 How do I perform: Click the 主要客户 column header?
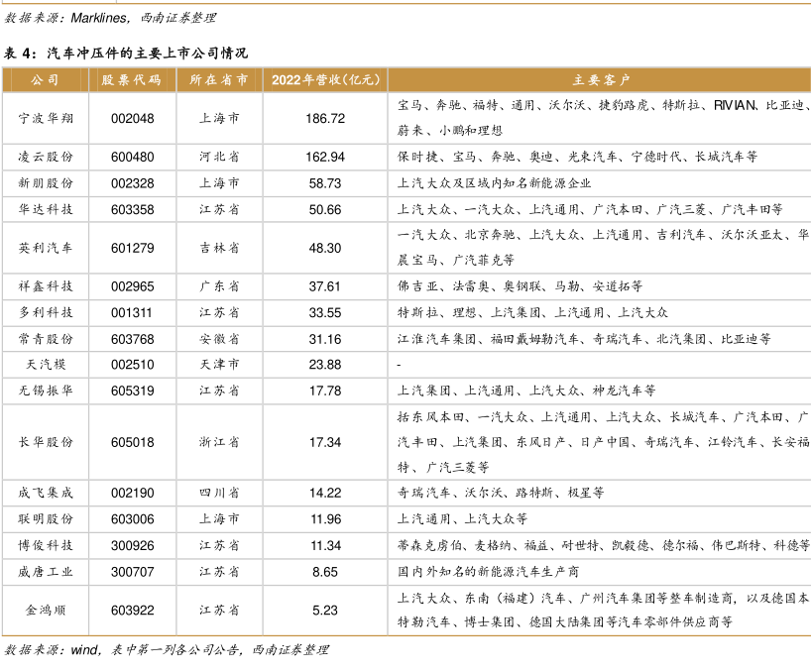coord(599,79)
